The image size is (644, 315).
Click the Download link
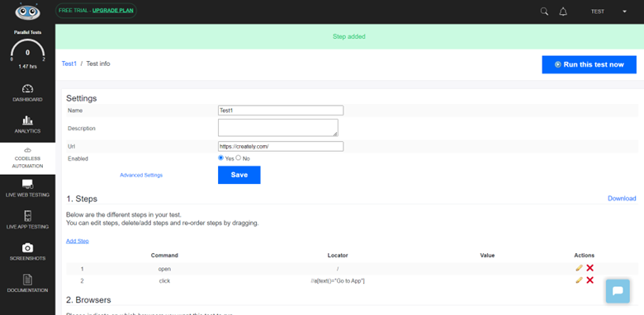click(622, 198)
